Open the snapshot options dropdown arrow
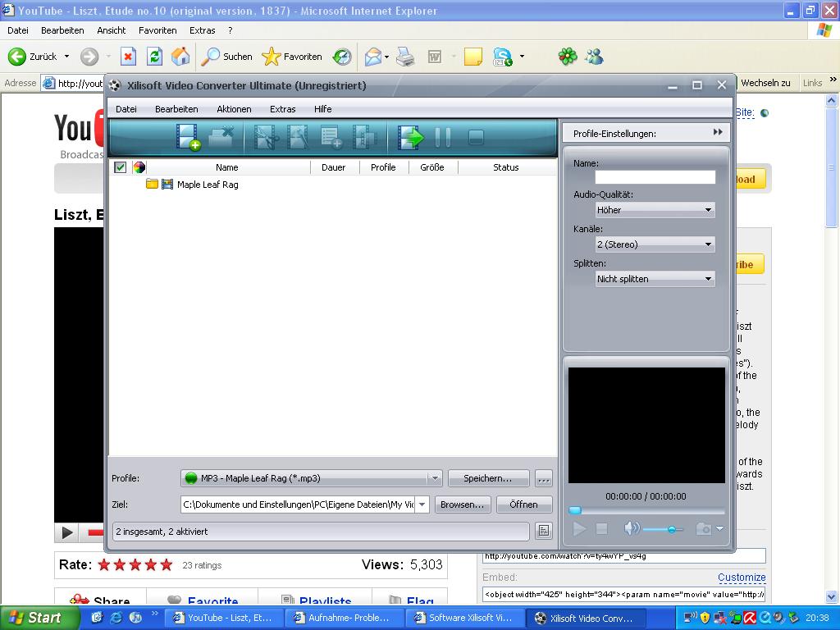This screenshot has width=840, height=630. 720,529
